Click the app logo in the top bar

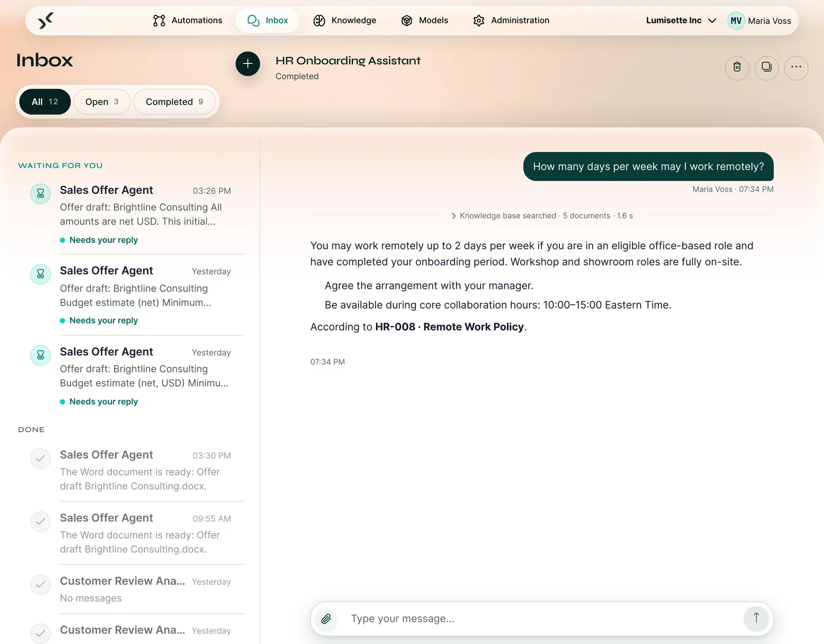coord(46,21)
